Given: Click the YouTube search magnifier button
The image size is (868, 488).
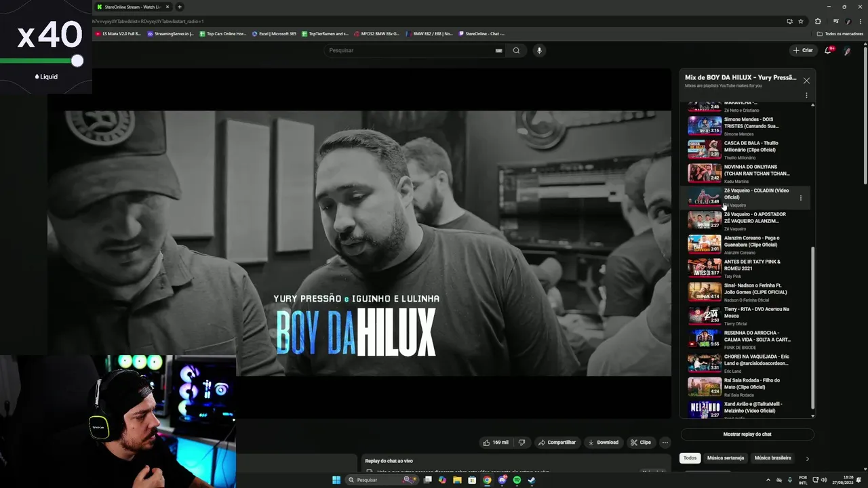Looking at the screenshot, I should [516, 50].
